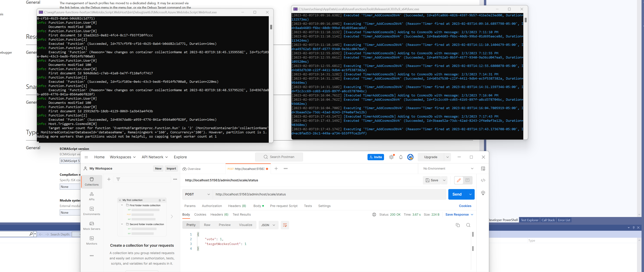
Task: Search within the response body
Action: [468, 225]
